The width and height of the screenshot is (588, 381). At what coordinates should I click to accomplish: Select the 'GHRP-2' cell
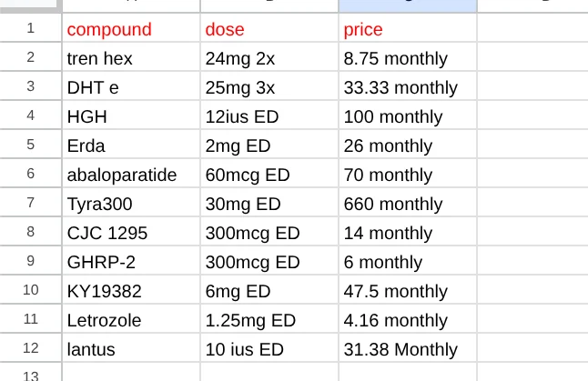[131, 260]
